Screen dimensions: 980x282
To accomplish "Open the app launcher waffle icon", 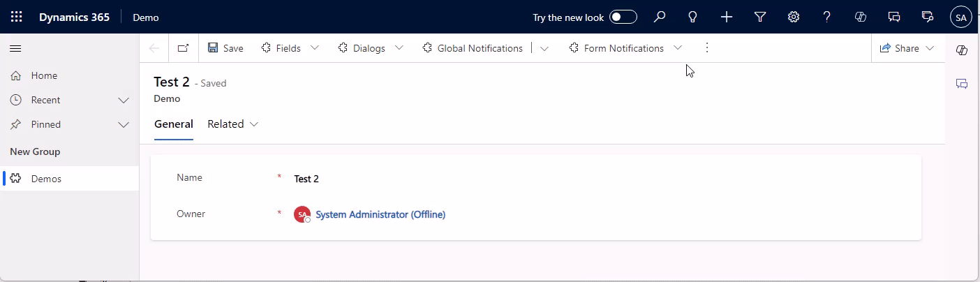I will coord(17,17).
